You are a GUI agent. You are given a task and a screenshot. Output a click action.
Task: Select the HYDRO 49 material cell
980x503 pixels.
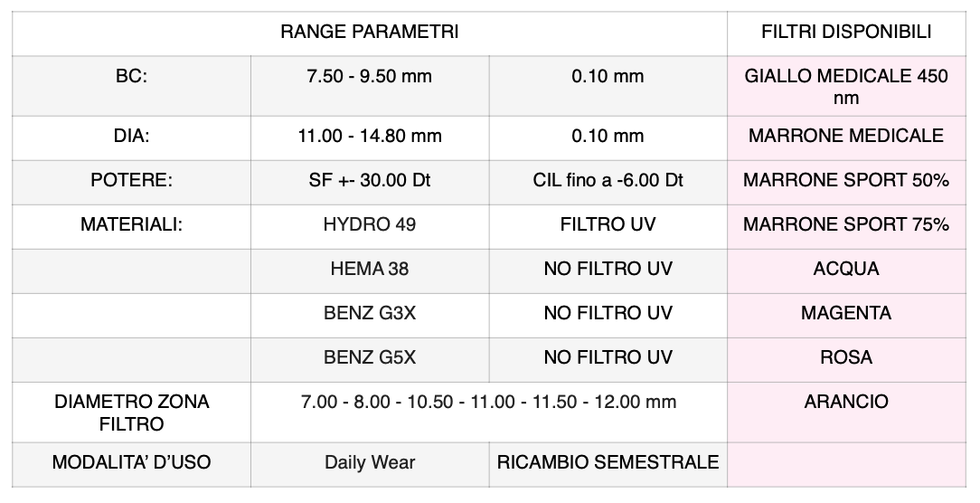coord(370,224)
